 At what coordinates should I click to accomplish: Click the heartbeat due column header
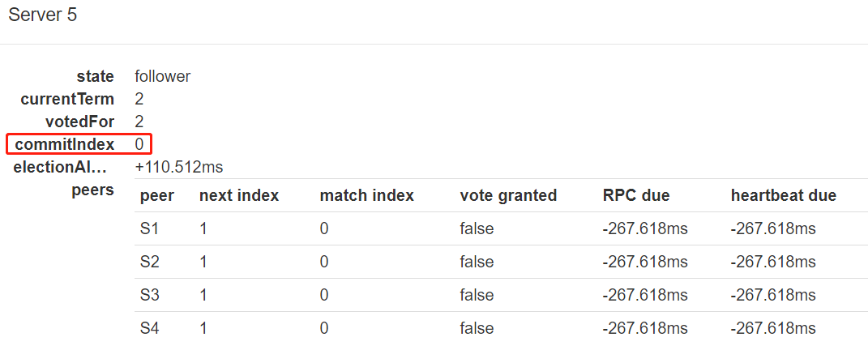pyautogui.click(x=783, y=195)
